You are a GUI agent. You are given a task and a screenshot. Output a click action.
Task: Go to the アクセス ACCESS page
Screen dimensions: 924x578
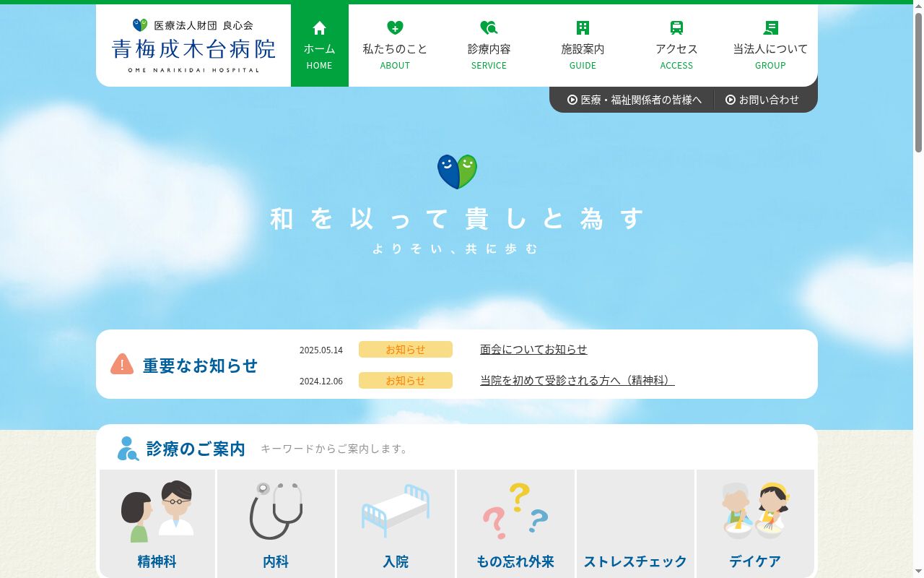(676, 46)
